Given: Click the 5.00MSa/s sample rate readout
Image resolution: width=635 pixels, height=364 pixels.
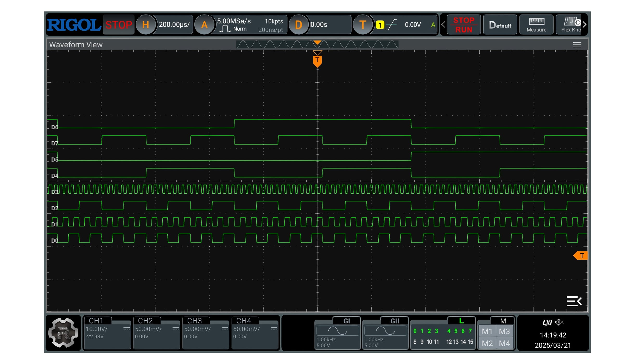Looking at the screenshot, I should click(x=234, y=21).
